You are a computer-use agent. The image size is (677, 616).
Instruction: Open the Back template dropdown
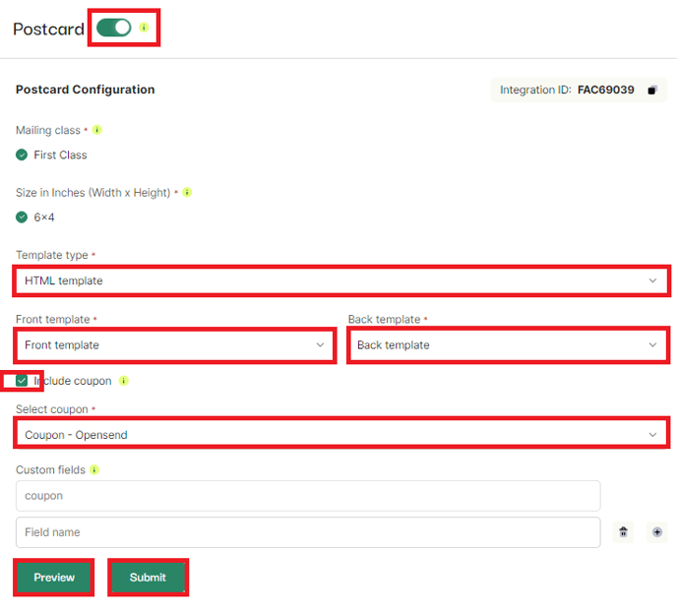[x=508, y=345]
